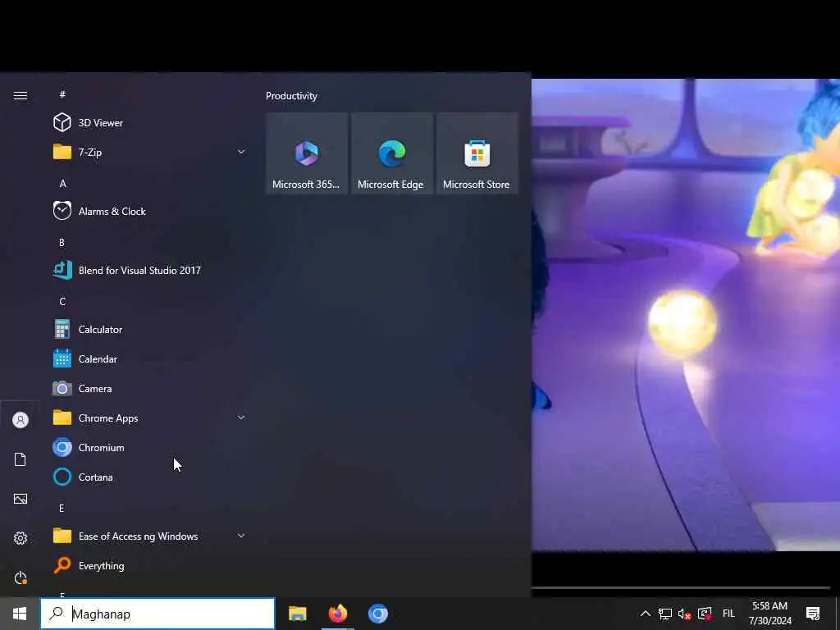This screenshot has width=840, height=630.
Task: Expand the Start menu hamburger button
Action: pyautogui.click(x=21, y=95)
